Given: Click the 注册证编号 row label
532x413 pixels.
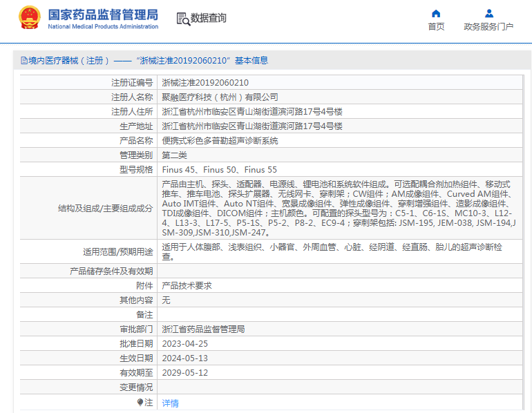Looking at the screenshot, I should pyautogui.click(x=132, y=83).
